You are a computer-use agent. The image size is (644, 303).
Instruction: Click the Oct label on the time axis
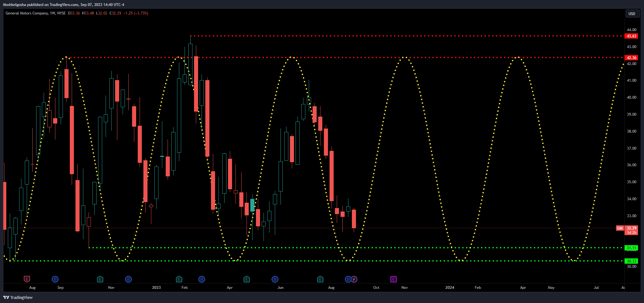point(376,288)
